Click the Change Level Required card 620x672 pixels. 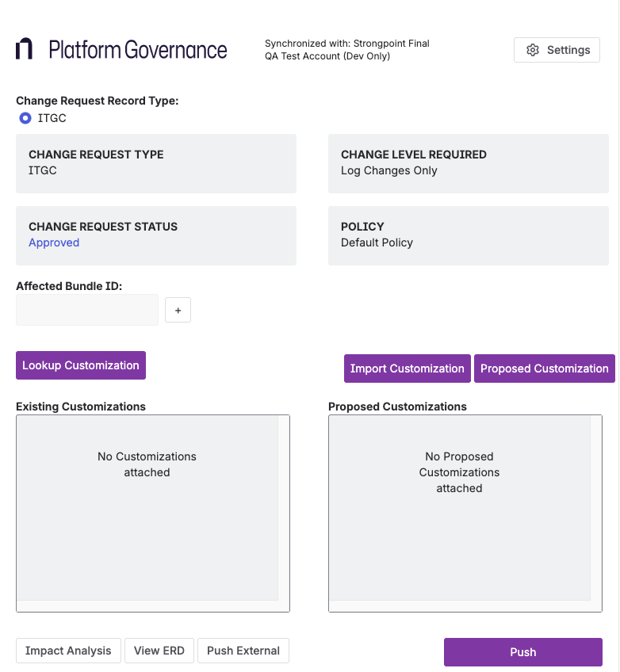pyautogui.click(x=468, y=163)
